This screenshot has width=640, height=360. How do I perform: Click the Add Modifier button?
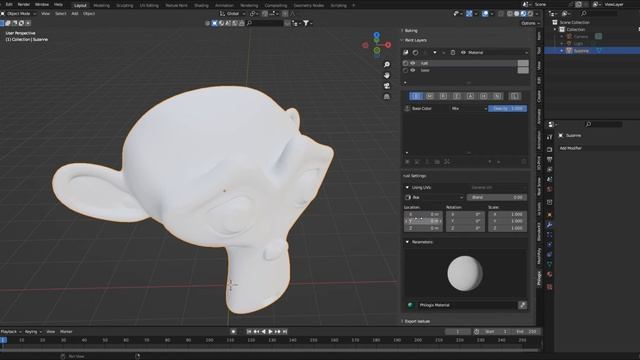pyautogui.click(x=598, y=148)
